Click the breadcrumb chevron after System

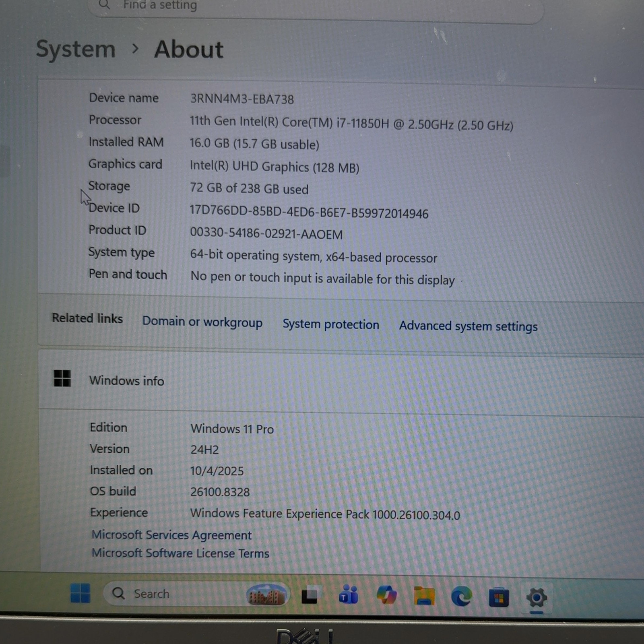pyautogui.click(x=135, y=49)
